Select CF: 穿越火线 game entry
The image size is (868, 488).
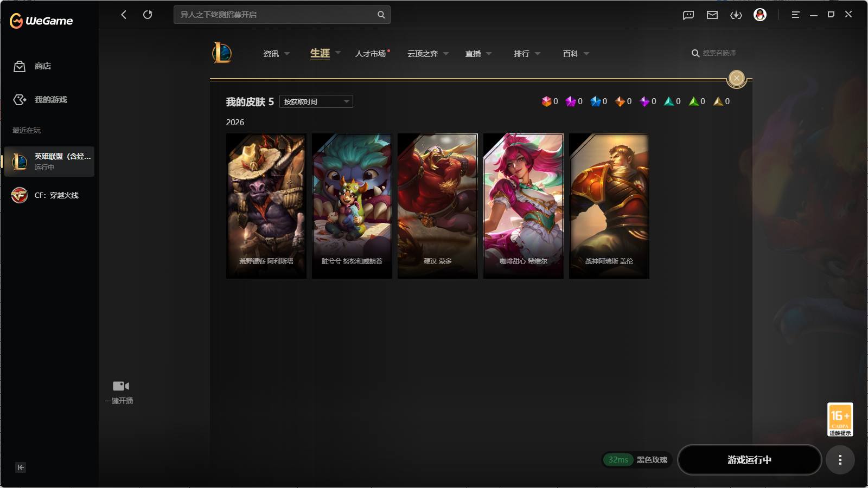pyautogui.click(x=49, y=195)
